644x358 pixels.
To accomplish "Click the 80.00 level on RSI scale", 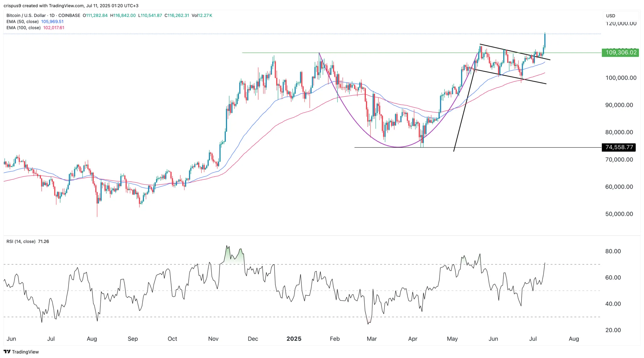I will tap(613, 251).
